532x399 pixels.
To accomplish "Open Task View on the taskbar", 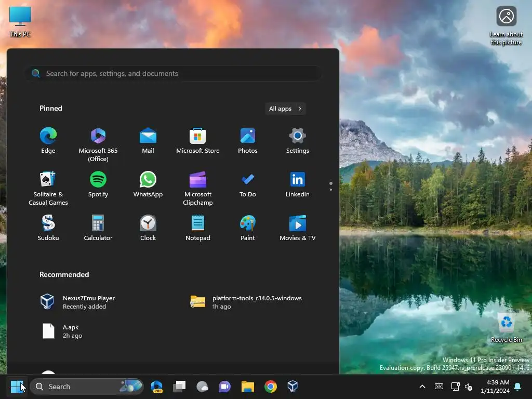I will tap(179, 387).
